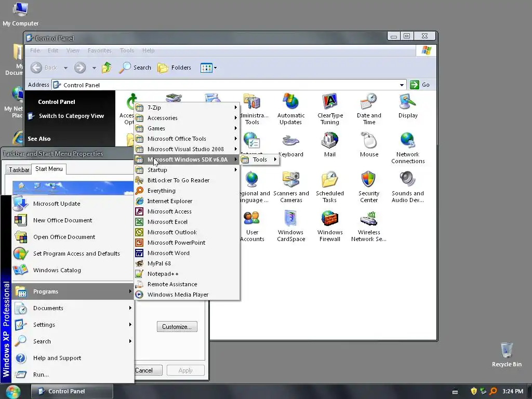The width and height of the screenshot is (532, 399).
Task: Open Recycle Bin on desktop
Action: (x=507, y=354)
